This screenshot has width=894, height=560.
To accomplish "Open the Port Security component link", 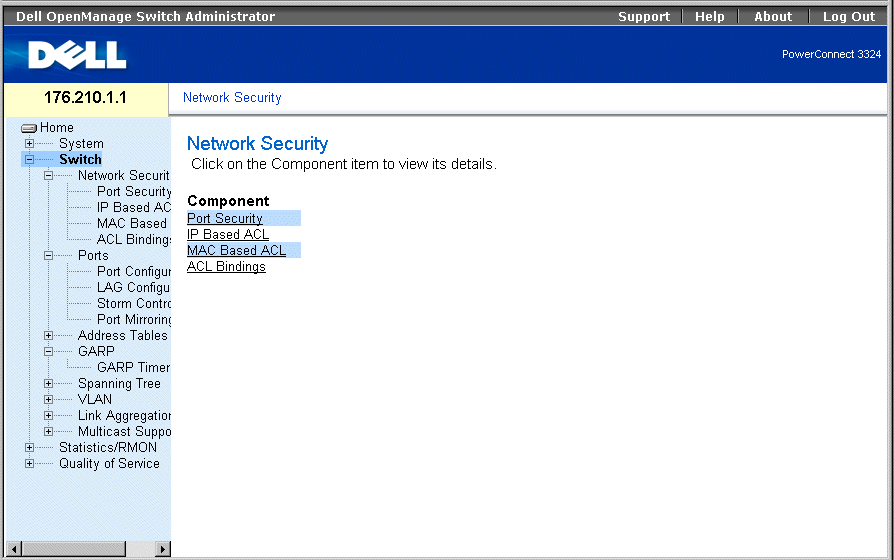I will click(225, 218).
